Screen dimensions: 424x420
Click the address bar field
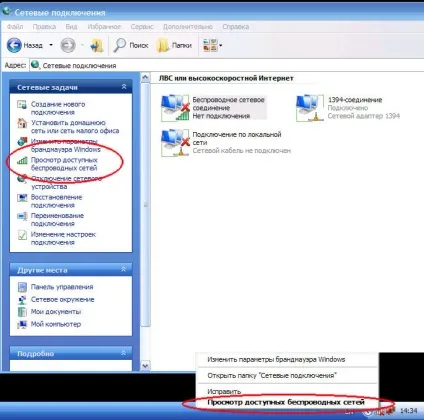pyautogui.click(x=227, y=65)
